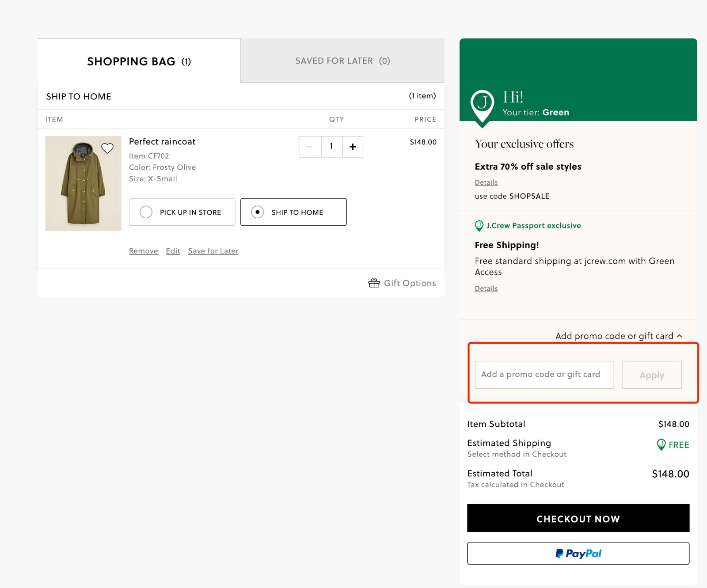Expand Details under Free Shipping offer
This screenshot has width=707, height=588.
pos(486,288)
